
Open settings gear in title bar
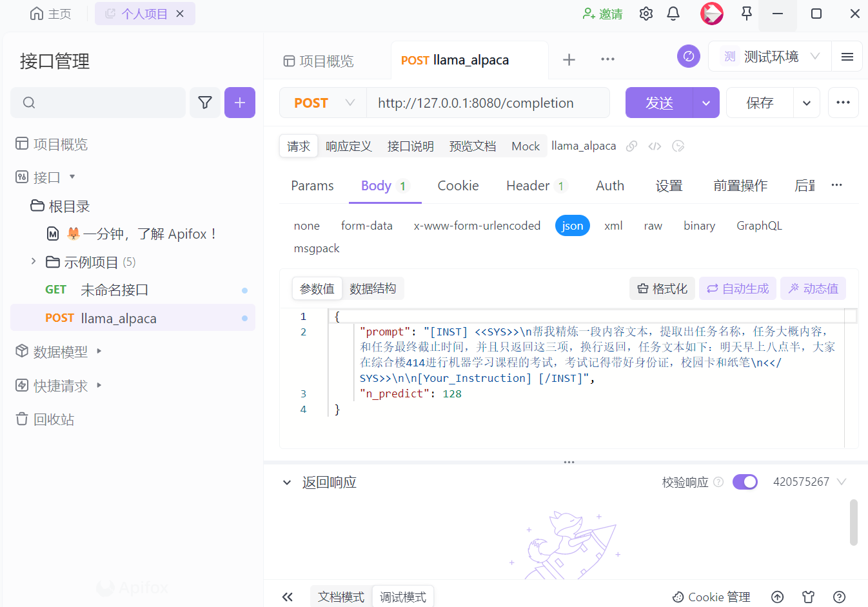pyautogui.click(x=646, y=14)
